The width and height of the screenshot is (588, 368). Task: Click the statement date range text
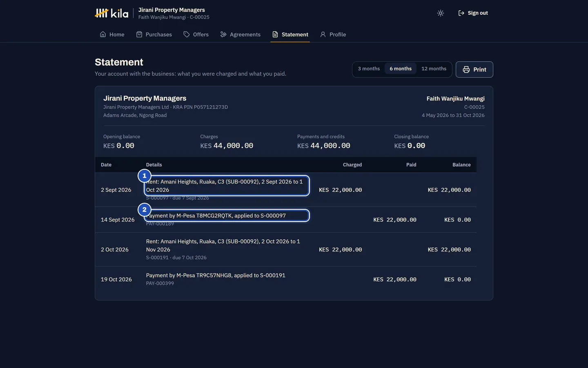453,115
